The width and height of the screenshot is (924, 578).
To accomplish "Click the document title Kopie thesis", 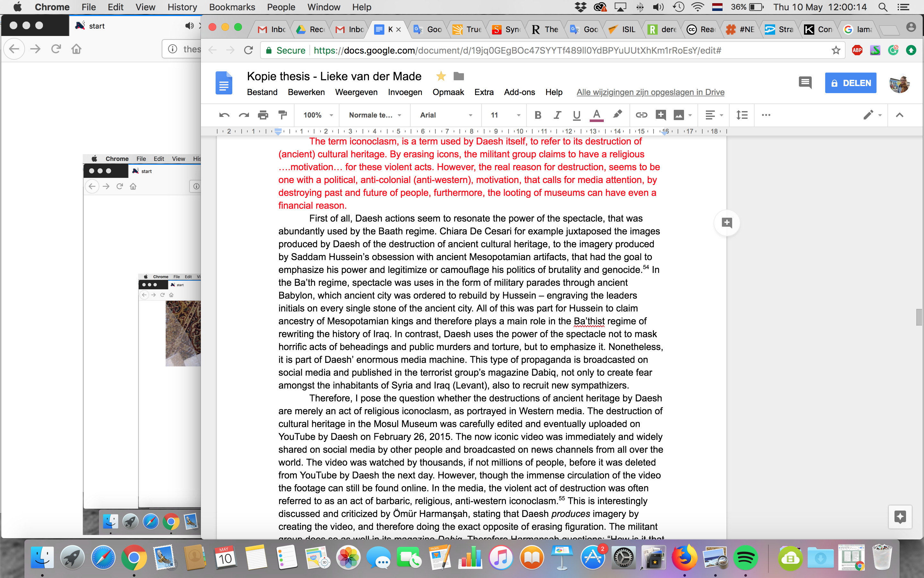I will [x=334, y=76].
